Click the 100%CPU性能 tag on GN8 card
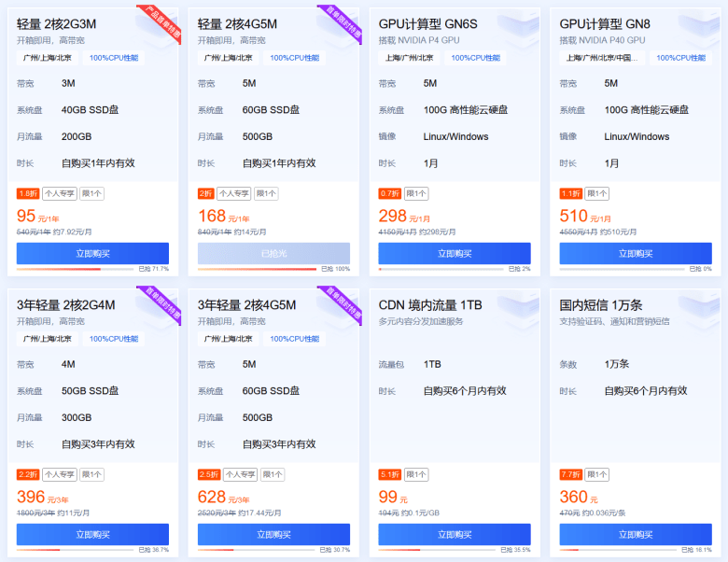Viewport: 728px width, 562px height. [680, 58]
